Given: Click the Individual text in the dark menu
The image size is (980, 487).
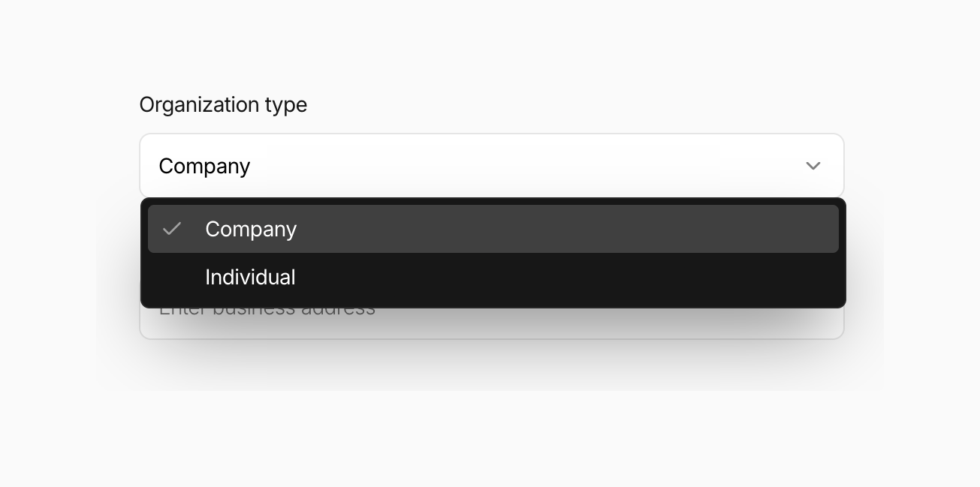Looking at the screenshot, I should (x=250, y=278).
